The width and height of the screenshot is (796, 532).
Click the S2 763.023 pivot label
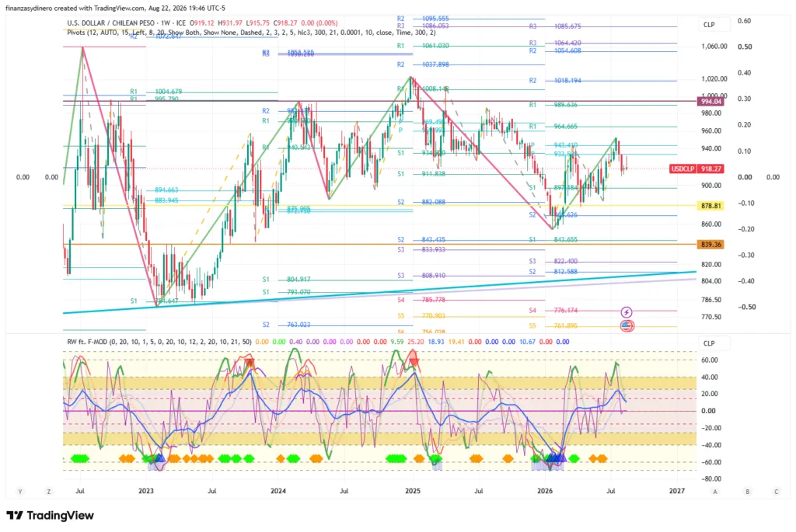286,325
